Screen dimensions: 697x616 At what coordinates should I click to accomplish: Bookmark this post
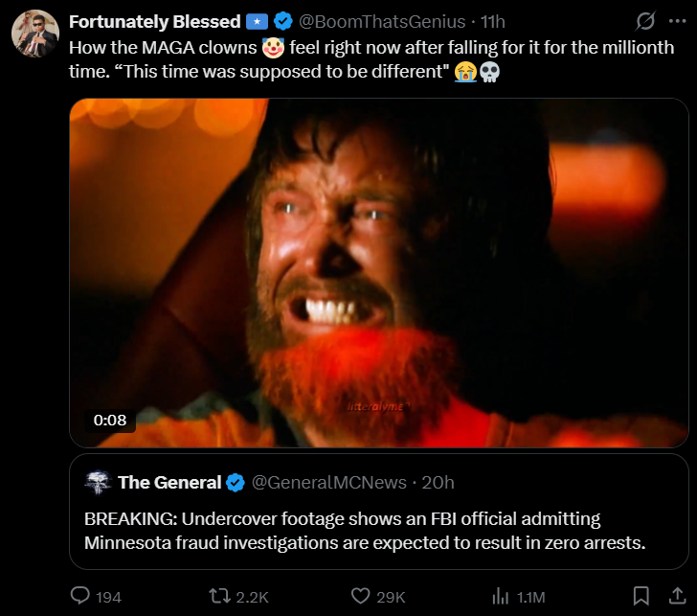[x=641, y=596]
